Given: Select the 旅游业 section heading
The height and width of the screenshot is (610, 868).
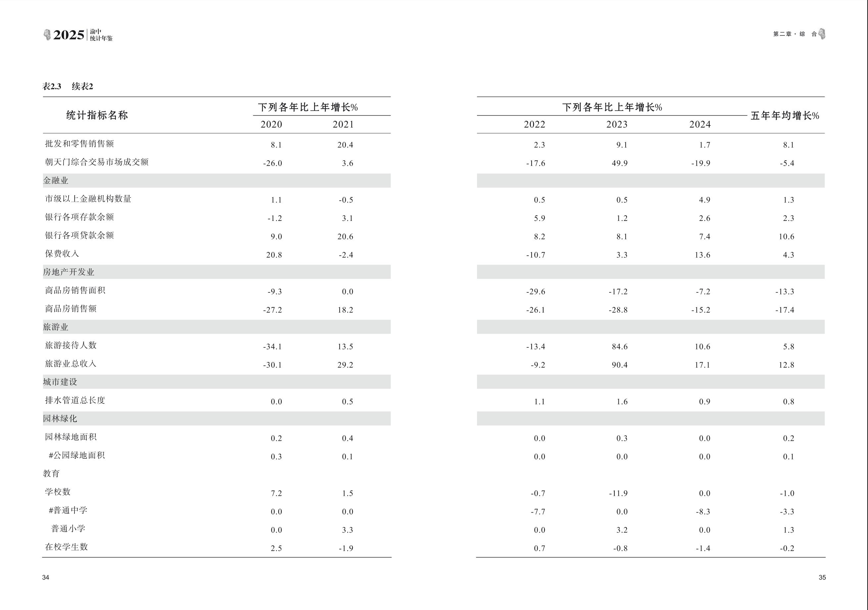Looking at the screenshot, I should click(56, 327).
